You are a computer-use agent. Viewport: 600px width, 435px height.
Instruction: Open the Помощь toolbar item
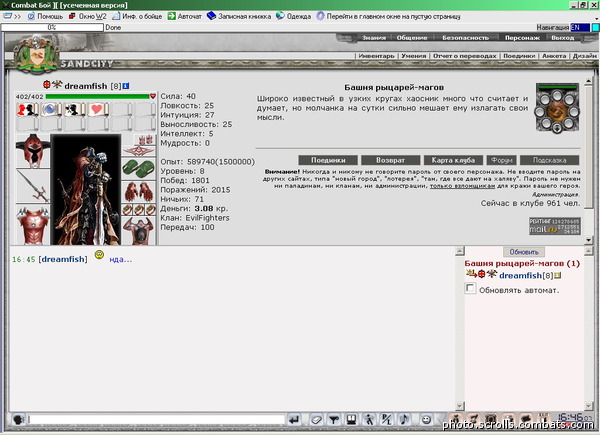click(45, 16)
